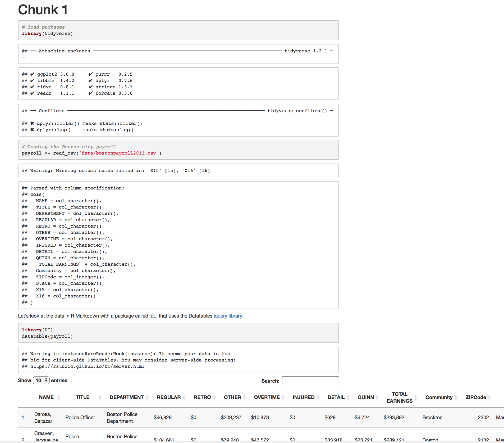
Task: Click the QUINN column header
Action: point(365,397)
